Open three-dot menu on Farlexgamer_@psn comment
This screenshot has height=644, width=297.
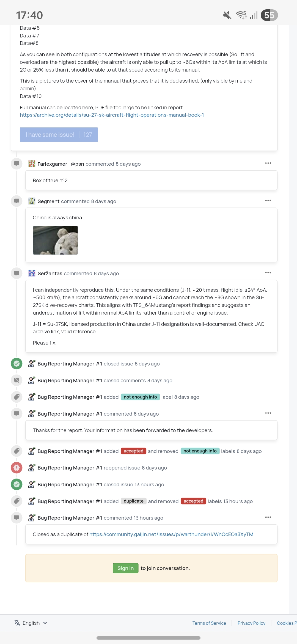pos(268,163)
